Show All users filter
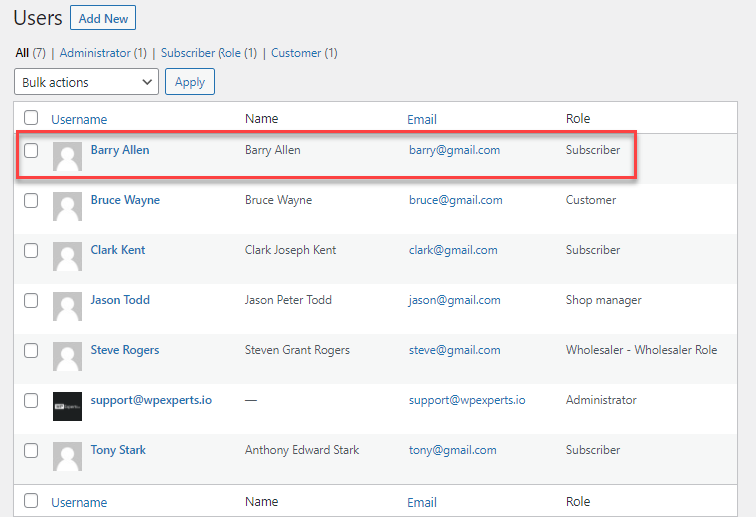This screenshot has height=517, width=756. click(22, 53)
